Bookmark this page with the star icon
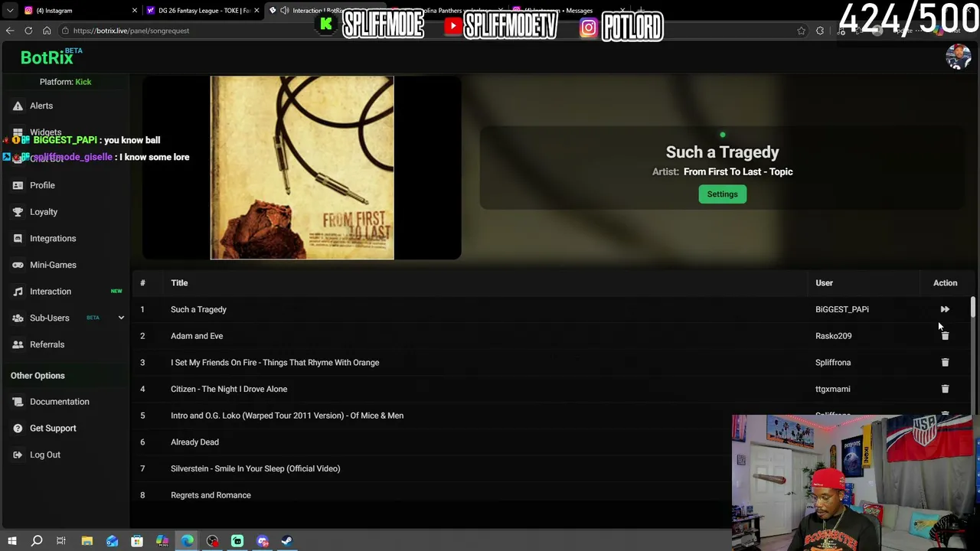Viewport: 980px width, 551px height. 801,31
